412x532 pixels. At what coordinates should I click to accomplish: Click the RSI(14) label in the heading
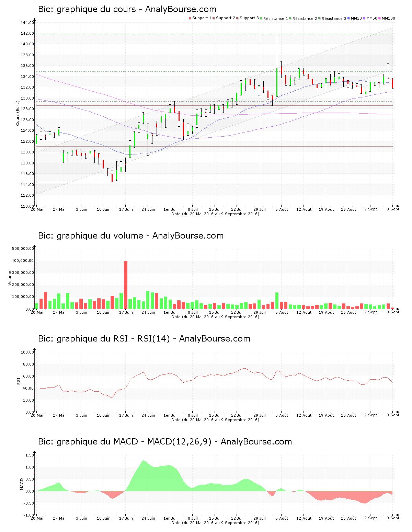pos(153,339)
